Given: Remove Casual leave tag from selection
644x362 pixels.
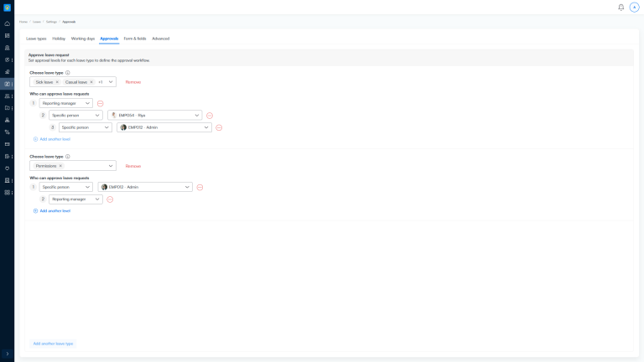Looking at the screenshot, I should (91, 82).
